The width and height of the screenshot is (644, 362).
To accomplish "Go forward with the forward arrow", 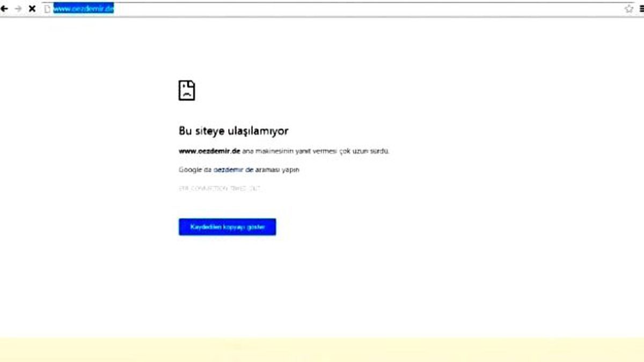I will pyautogui.click(x=18, y=9).
